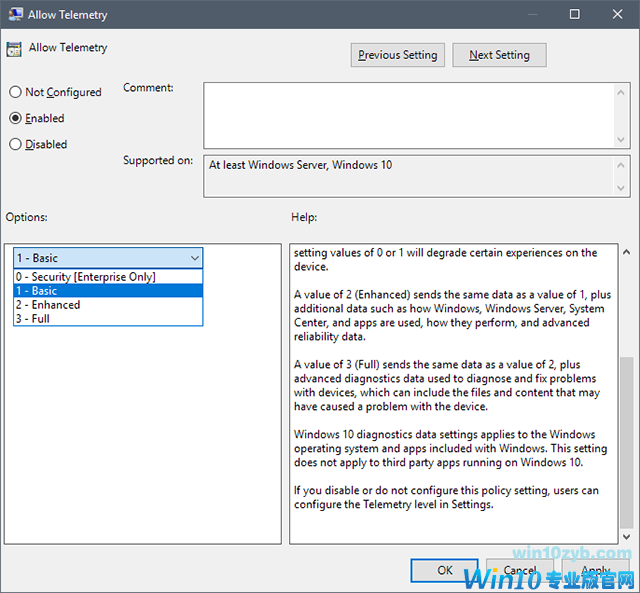640x593 pixels.
Task: Collapse the telemetry level dropdown arrow
Action: coord(194,258)
